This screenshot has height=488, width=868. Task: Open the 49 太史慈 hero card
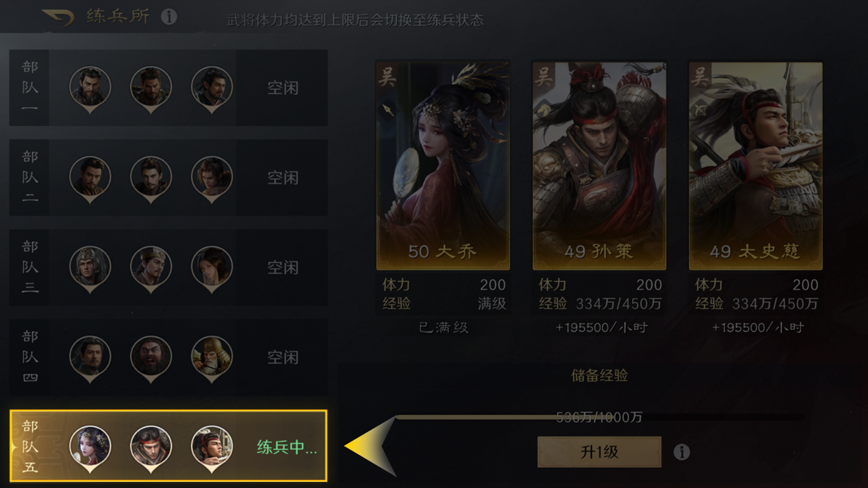(x=755, y=166)
